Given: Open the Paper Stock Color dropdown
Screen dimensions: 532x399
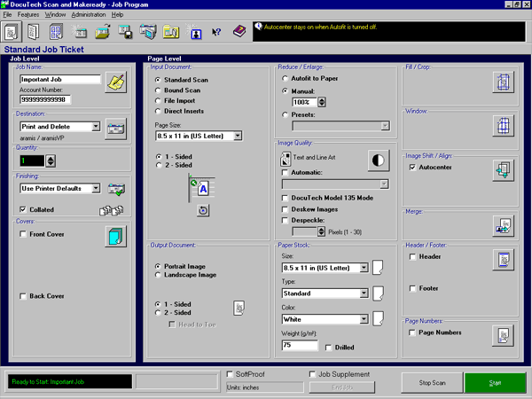Looking at the screenshot, I should tap(364, 319).
